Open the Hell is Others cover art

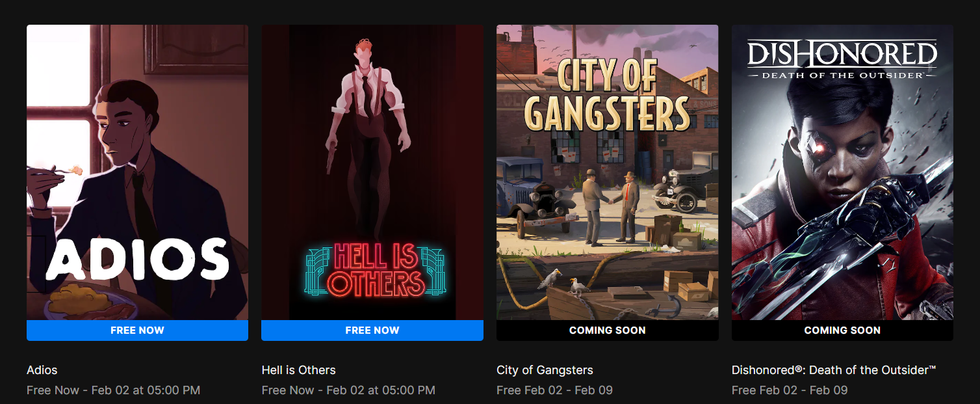click(372, 172)
